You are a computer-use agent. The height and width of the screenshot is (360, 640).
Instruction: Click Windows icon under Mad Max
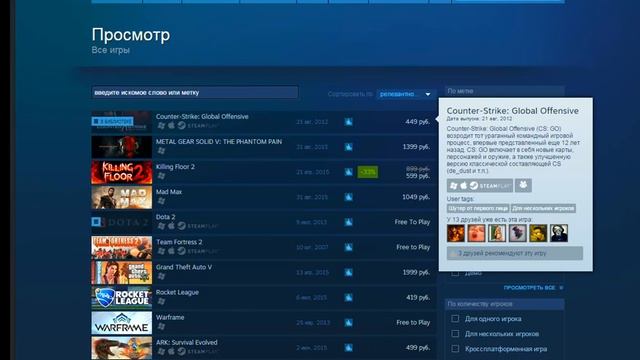[x=161, y=201]
